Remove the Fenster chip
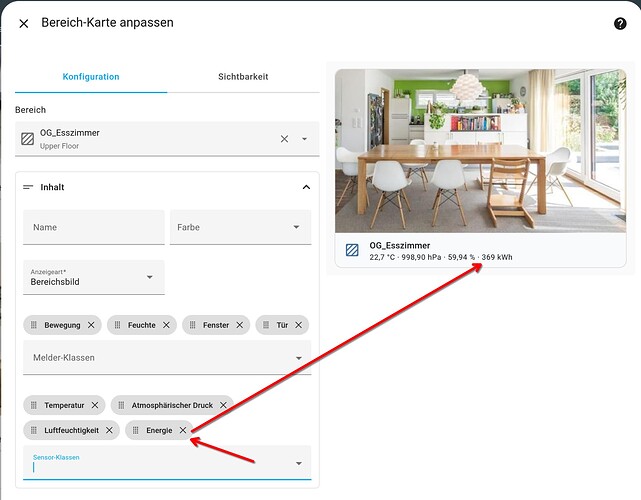Image resolution: width=641 pixels, height=500 pixels. click(240, 325)
